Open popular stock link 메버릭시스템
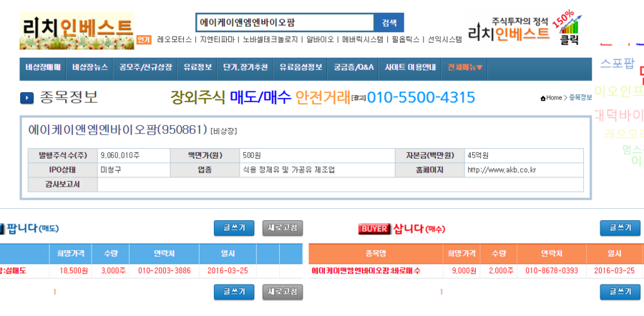 pyautogui.click(x=362, y=40)
